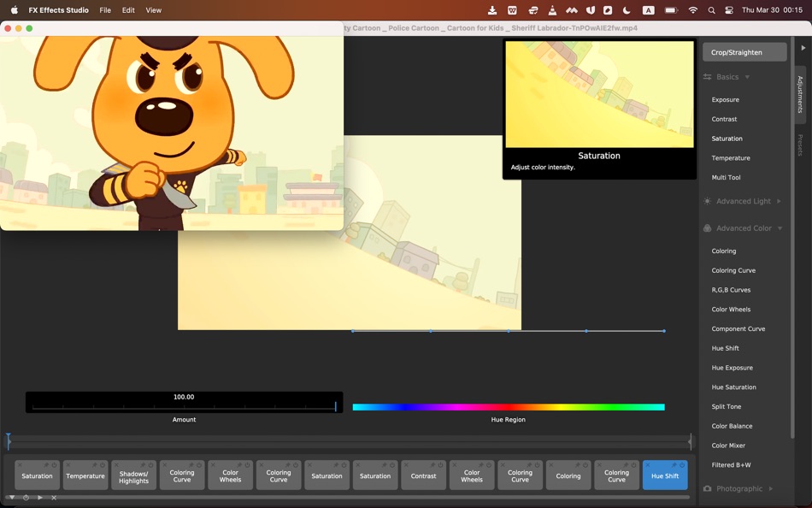The image size is (812, 508).
Task: Click the down triangle below the effects strip
Action: 12,498
